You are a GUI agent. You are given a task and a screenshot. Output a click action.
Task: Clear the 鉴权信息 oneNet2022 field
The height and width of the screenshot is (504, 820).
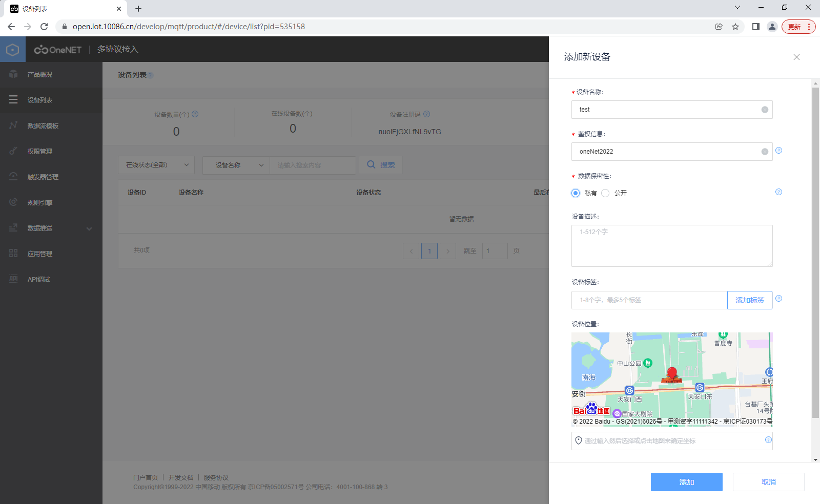click(765, 152)
